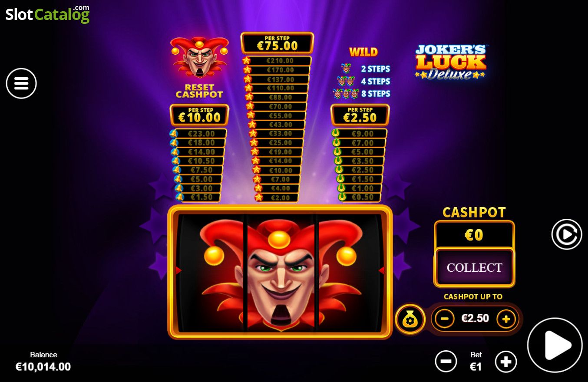
Task: Select the €210.00 star ladder step
Action: click(x=277, y=61)
